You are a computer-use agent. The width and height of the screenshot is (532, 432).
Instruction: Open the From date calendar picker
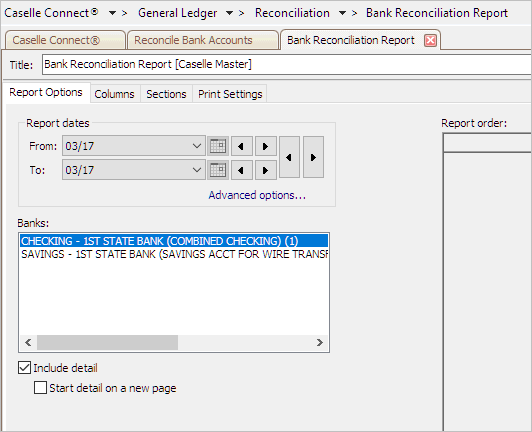tap(218, 146)
